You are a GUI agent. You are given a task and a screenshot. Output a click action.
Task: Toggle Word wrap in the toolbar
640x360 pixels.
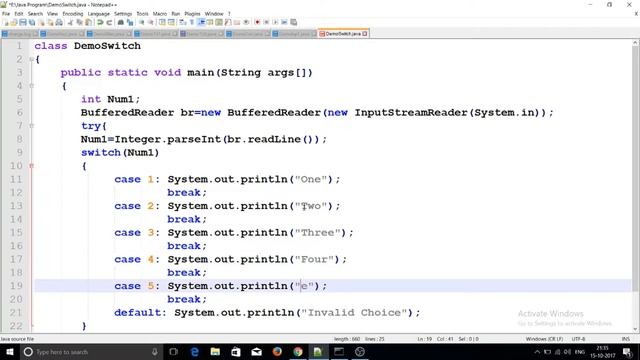pos(182,22)
